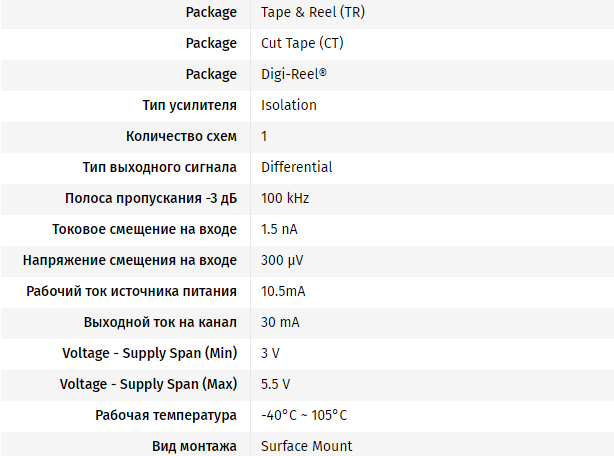Select the Voltage - Supply Span (Min) label
614x456 pixels.
point(150,353)
